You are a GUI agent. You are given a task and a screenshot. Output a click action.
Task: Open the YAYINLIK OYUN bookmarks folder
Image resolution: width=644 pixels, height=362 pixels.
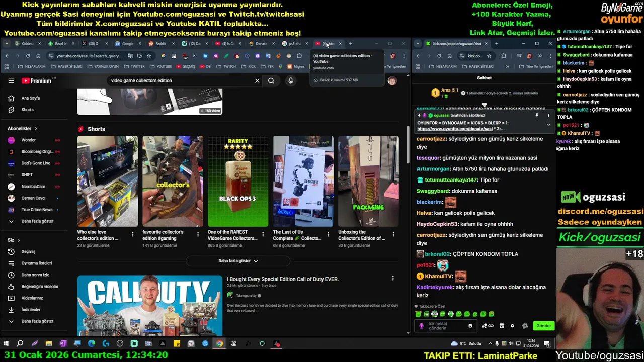103,66
